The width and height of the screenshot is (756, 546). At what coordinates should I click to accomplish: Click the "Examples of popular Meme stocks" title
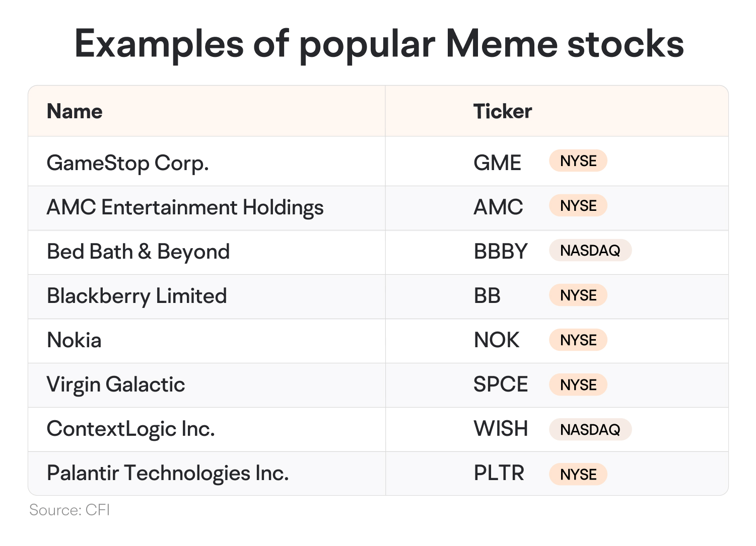click(379, 44)
